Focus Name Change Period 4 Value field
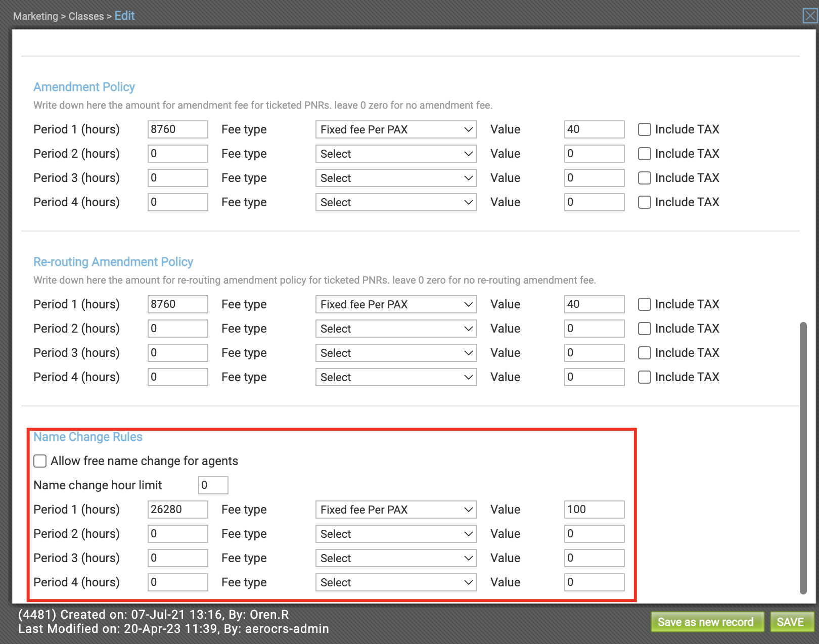This screenshot has width=819, height=644. coord(595,582)
